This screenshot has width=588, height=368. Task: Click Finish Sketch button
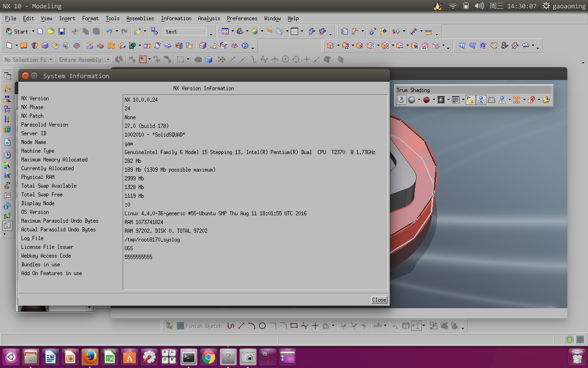tap(199, 326)
